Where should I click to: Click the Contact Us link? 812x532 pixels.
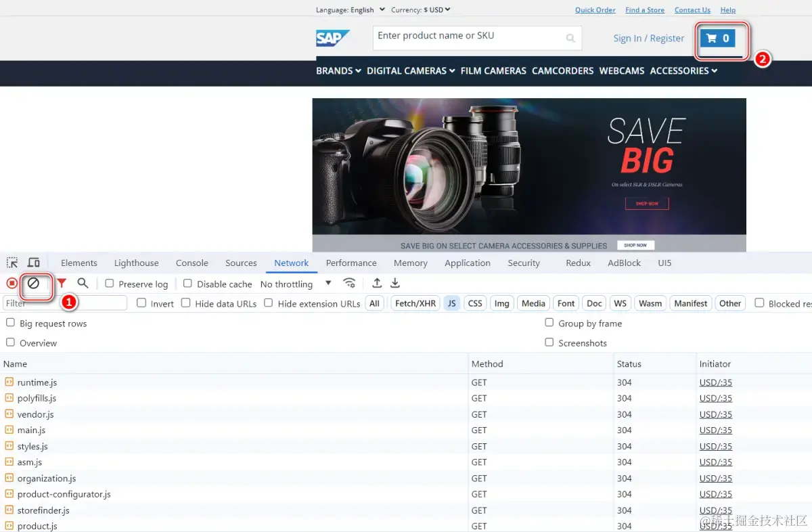coord(692,9)
